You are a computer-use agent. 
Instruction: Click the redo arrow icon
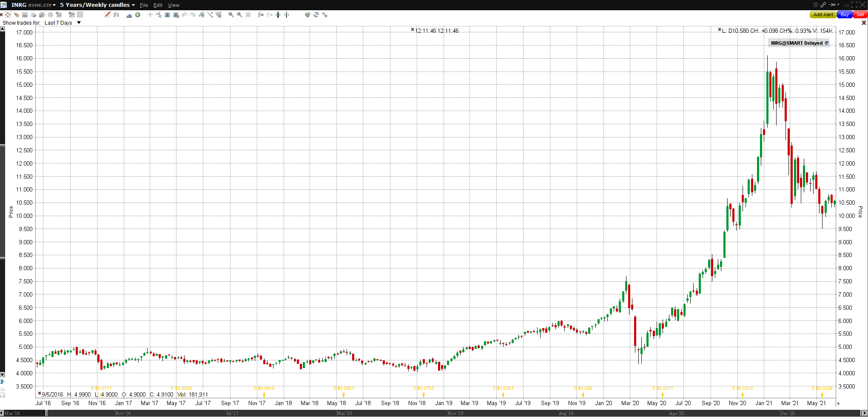pyautogui.click(x=193, y=14)
